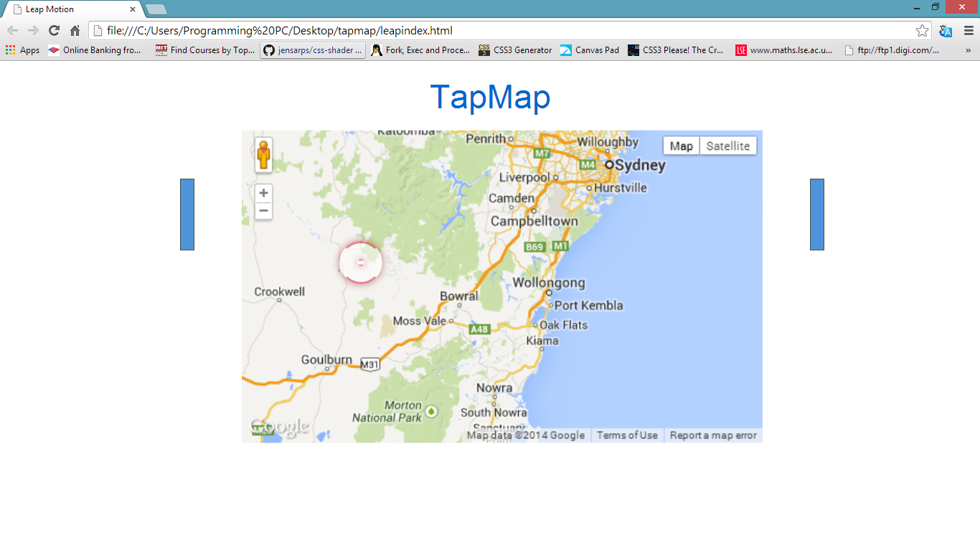The height and width of the screenshot is (551, 980).
Task: Minimize the Chrome window
Action: (x=916, y=7)
